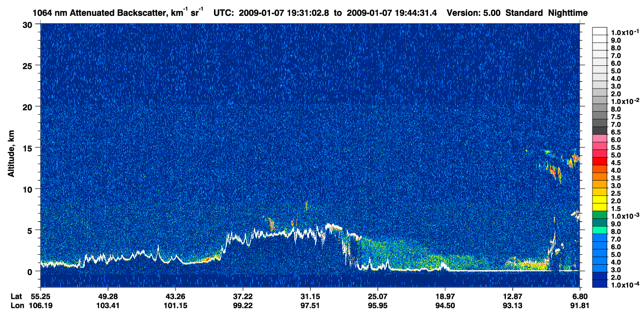Click latitude value "37.22"
644x330 pixels.
click(x=242, y=296)
